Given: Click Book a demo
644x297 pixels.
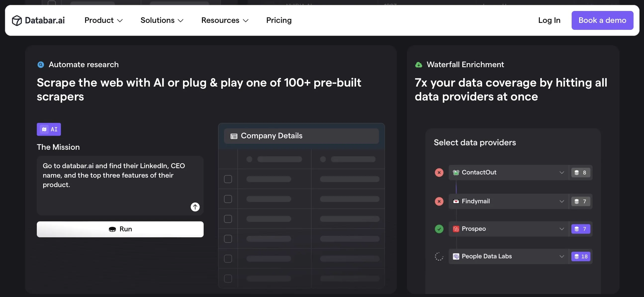Looking at the screenshot, I should (x=602, y=20).
